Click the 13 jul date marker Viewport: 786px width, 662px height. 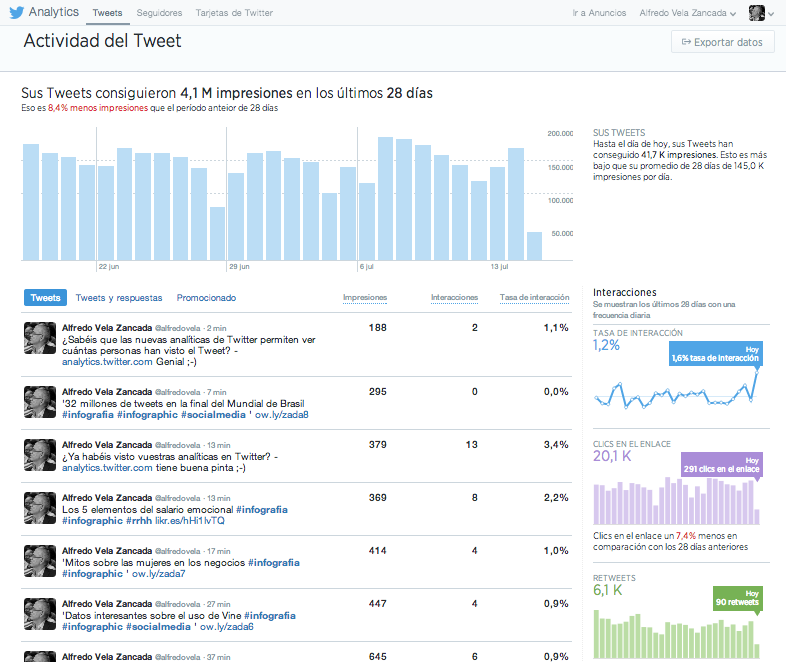[499, 267]
